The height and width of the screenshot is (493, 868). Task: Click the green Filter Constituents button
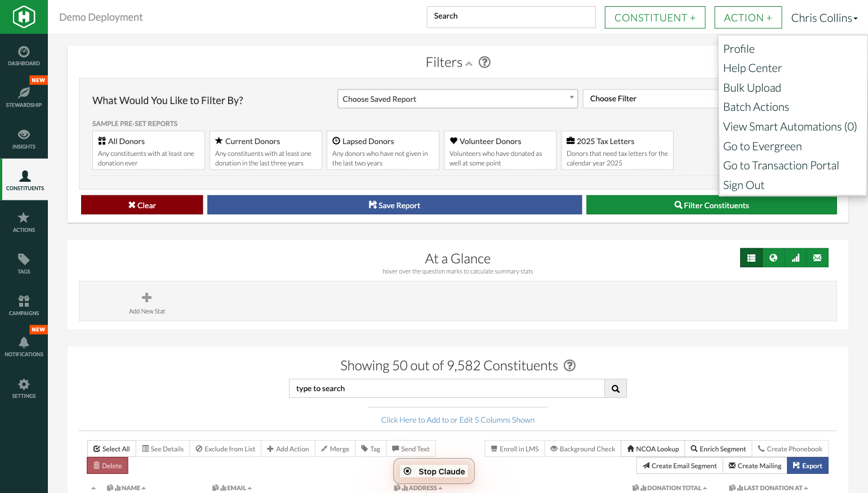[x=711, y=205]
